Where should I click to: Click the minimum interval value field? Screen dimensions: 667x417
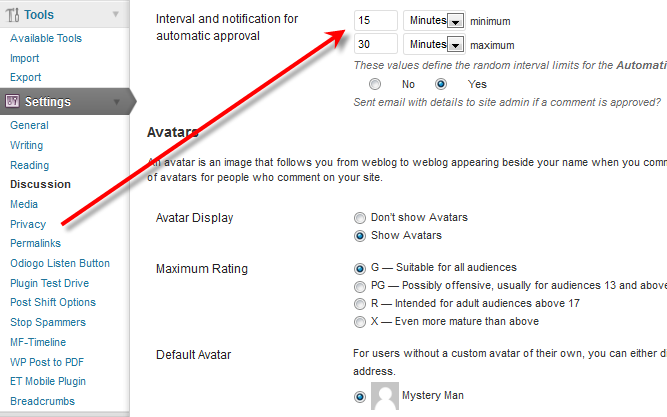(376, 20)
